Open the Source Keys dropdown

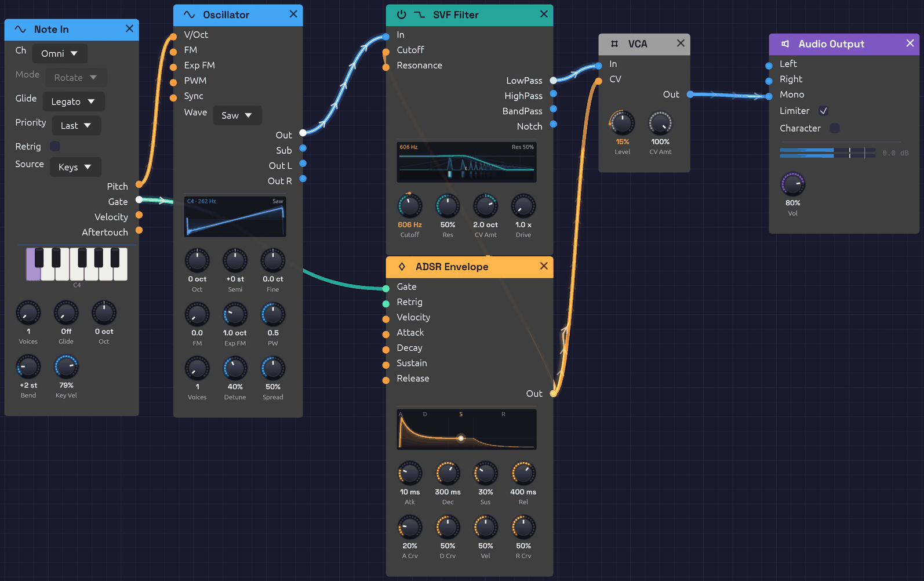(x=75, y=167)
